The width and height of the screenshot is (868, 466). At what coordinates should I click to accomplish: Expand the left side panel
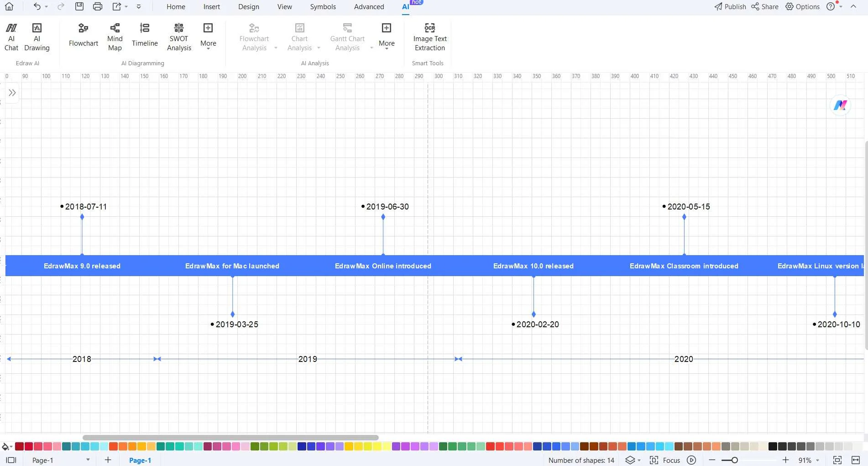[12, 93]
